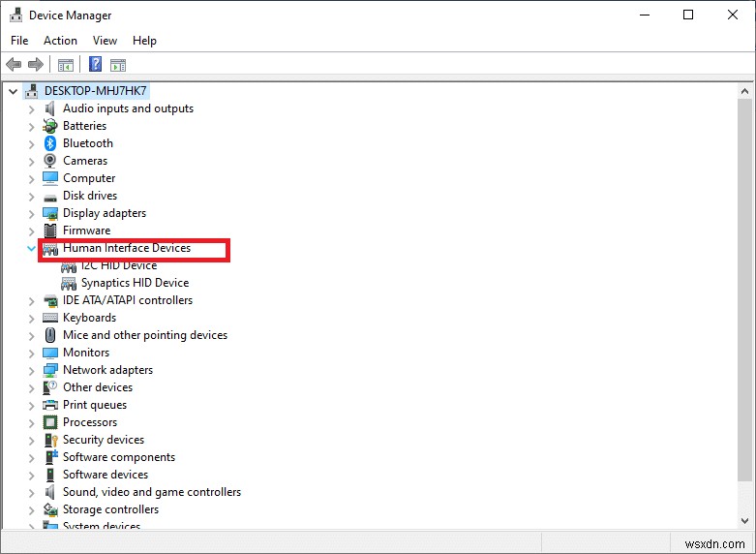The height and width of the screenshot is (554, 756).
Task: Click the Action Pane toolbar icon
Action: point(118,65)
